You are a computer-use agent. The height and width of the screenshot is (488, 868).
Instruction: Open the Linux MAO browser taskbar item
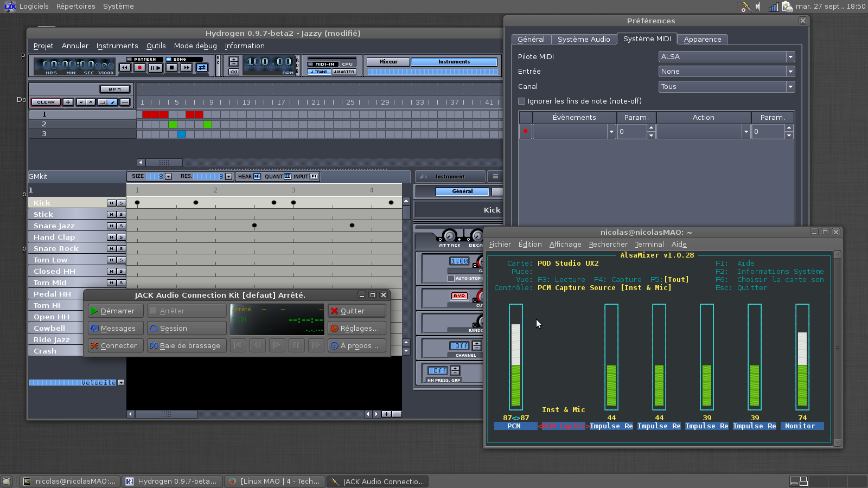coord(275,481)
